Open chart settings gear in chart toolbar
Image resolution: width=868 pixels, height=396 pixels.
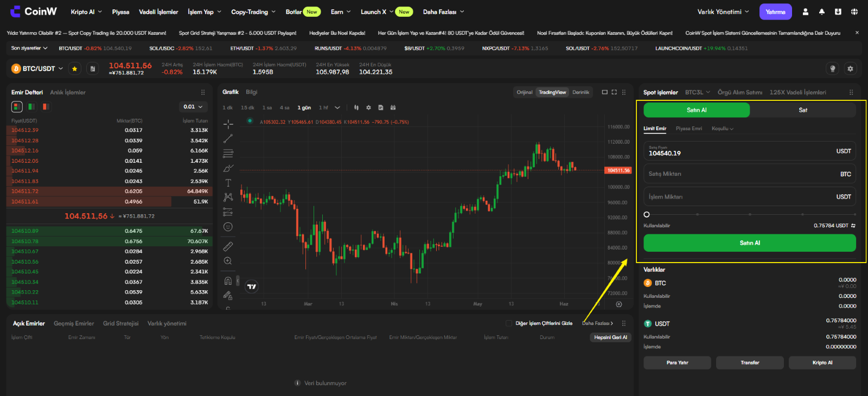pyautogui.click(x=368, y=107)
